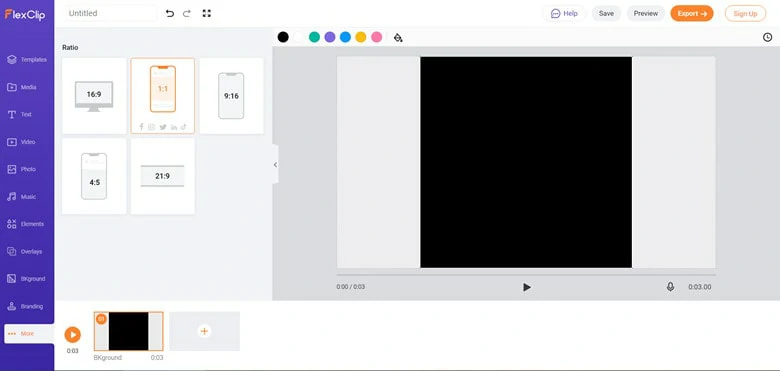The width and height of the screenshot is (780, 371).
Task: Pick the purple color swatch
Action: coord(330,37)
